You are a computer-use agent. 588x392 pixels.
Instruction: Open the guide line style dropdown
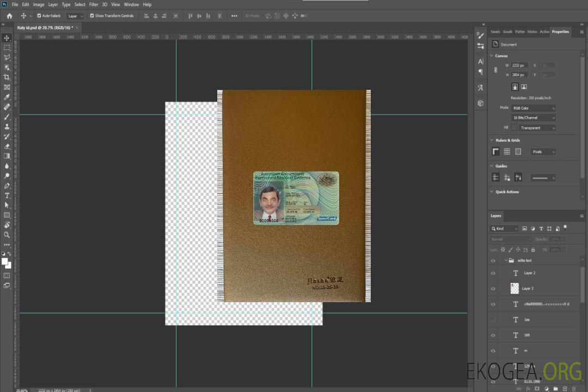(x=543, y=178)
